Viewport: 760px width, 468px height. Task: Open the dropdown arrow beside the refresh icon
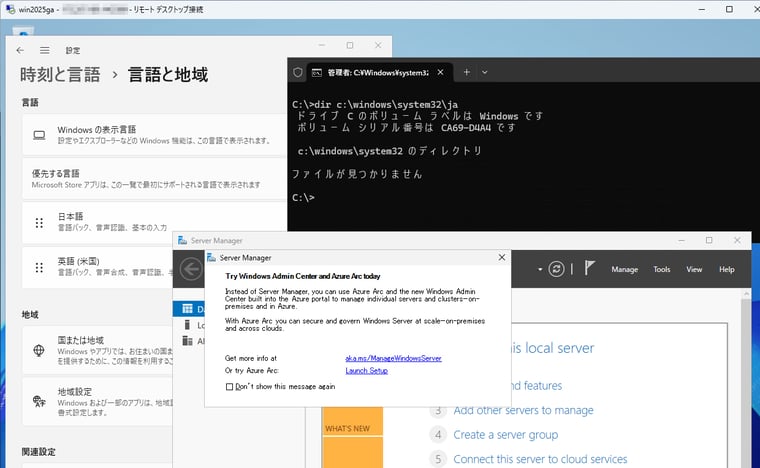540,269
